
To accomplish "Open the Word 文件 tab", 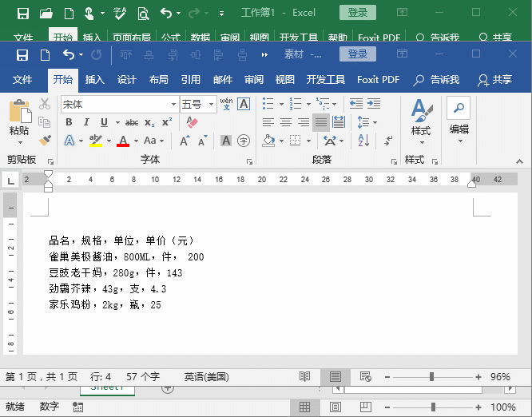I will click(x=22, y=80).
